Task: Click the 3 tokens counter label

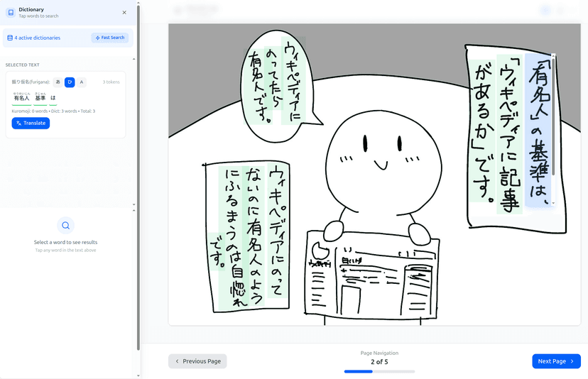Action: pyautogui.click(x=111, y=82)
